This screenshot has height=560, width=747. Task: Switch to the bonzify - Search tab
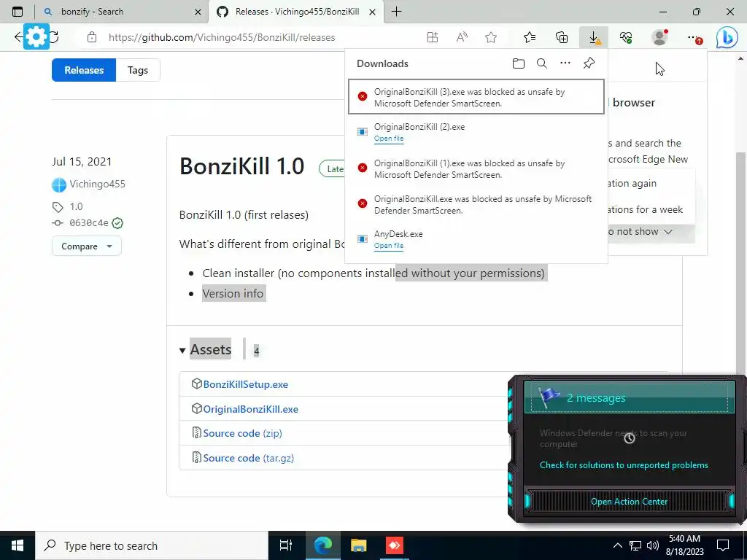click(x=122, y=12)
